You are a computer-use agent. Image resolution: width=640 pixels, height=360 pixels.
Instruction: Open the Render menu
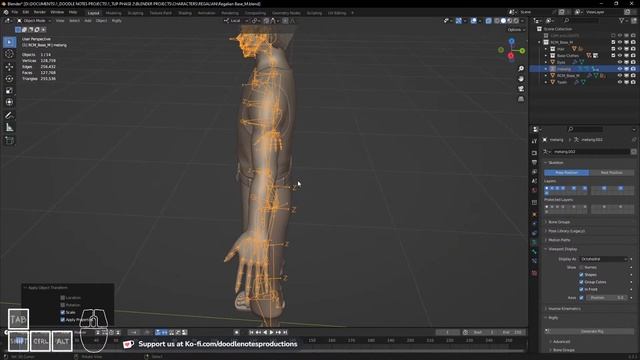pyautogui.click(x=40, y=12)
